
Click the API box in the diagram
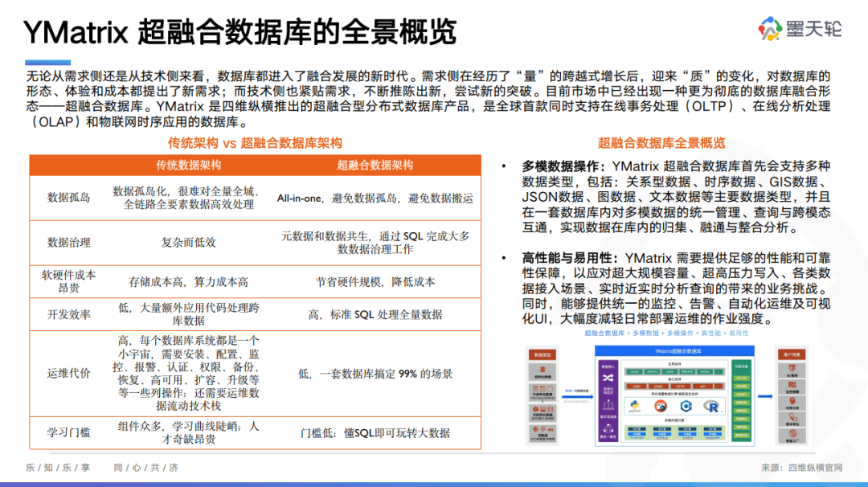pos(702,387)
